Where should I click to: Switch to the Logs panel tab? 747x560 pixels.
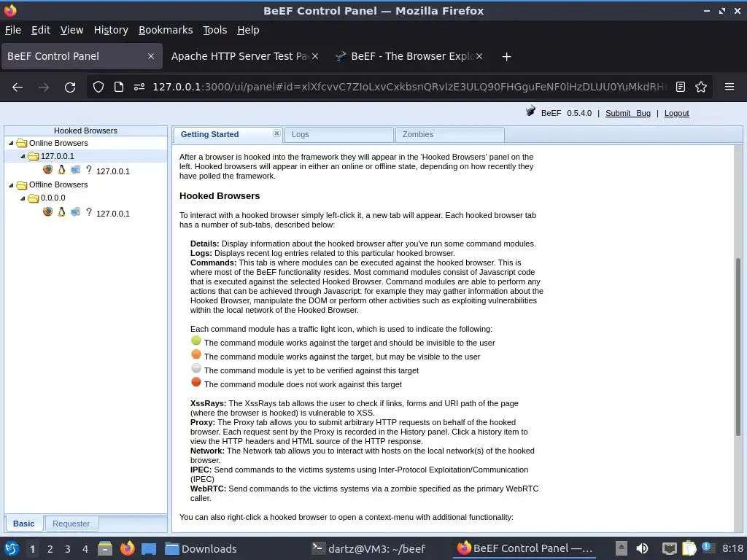[338, 135]
